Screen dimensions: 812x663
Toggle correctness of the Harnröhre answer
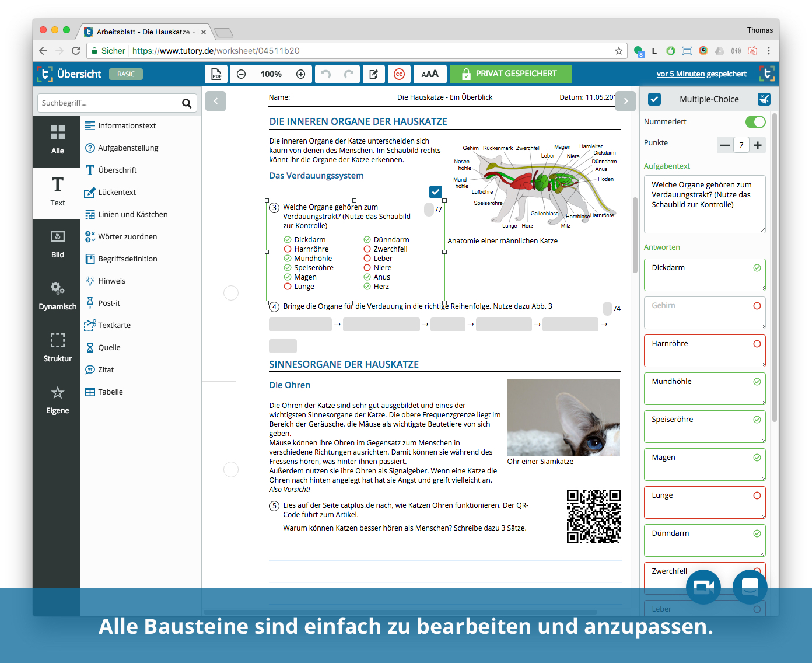pyautogui.click(x=757, y=344)
